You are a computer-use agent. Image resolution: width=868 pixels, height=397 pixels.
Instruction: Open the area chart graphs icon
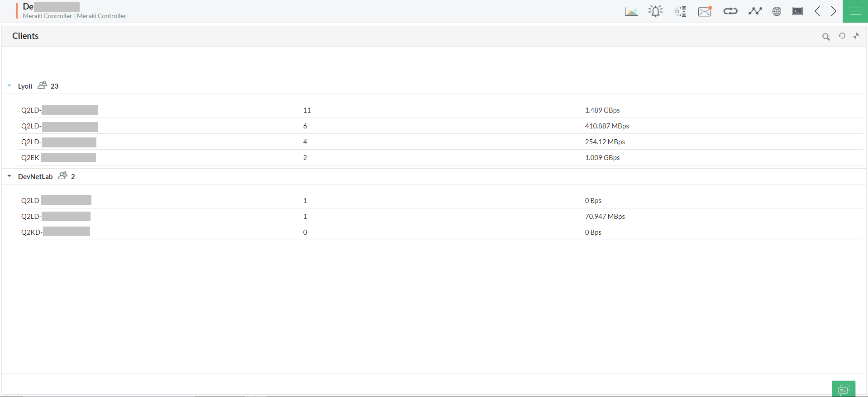coord(631,11)
